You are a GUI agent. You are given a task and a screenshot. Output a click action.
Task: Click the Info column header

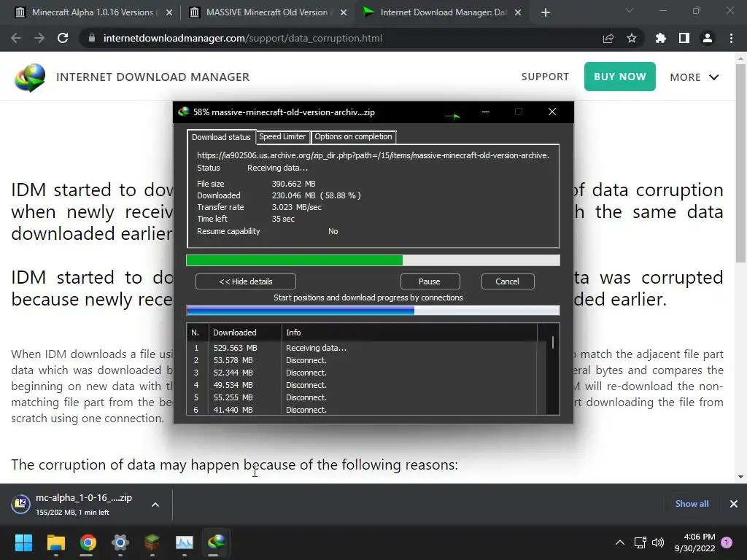pyautogui.click(x=410, y=332)
